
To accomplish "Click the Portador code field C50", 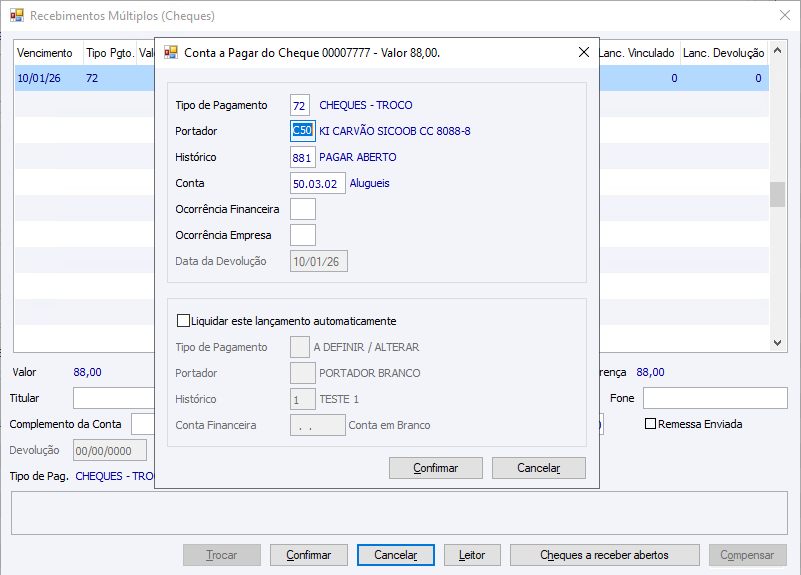I will pyautogui.click(x=302, y=131).
